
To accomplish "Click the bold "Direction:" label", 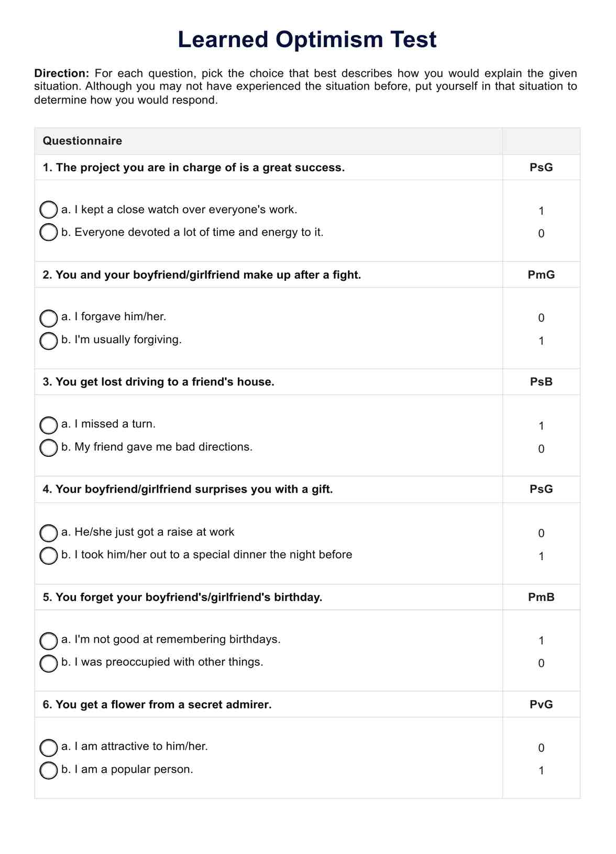I will pos(62,73).
